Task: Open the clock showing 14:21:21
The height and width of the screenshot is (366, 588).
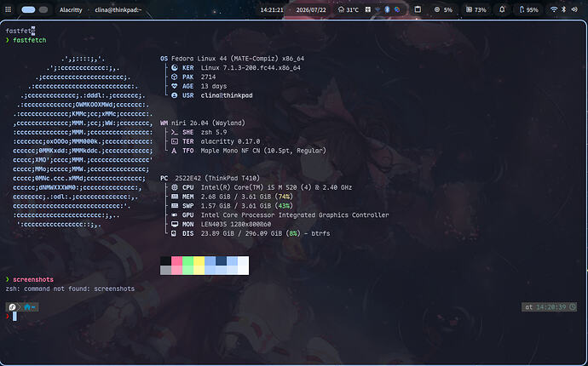Action: pyautogui.click(x=272, y=9)
